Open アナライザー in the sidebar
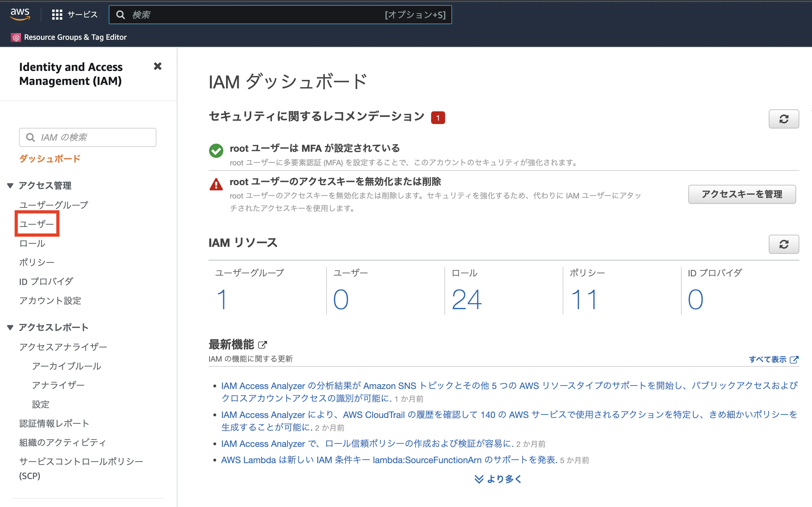Screen dimensions: 812x507 tap(58, 385)
